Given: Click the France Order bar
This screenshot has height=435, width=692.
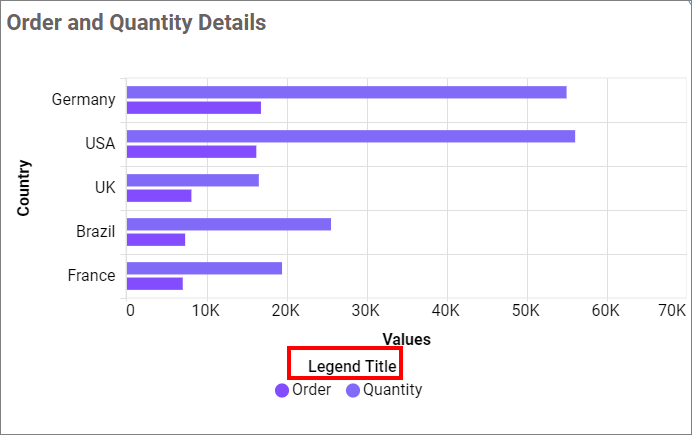Looking at the screenshot, I should (154, 284).
